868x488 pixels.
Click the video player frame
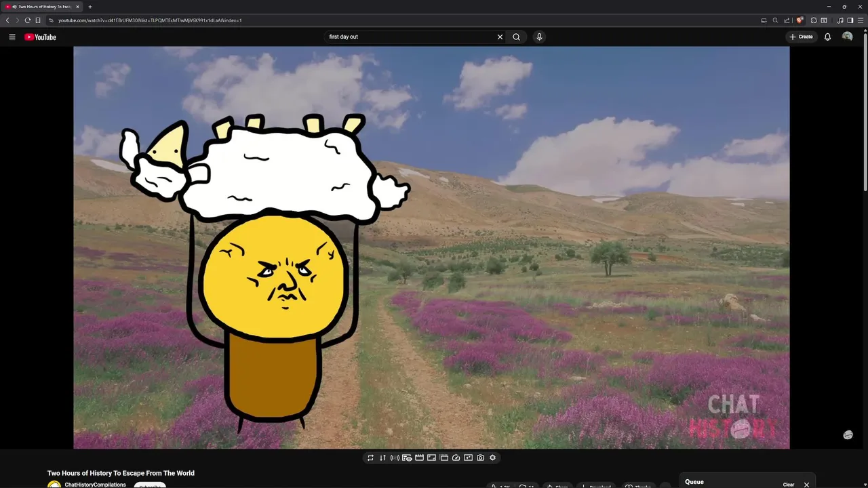click(431, 247)
